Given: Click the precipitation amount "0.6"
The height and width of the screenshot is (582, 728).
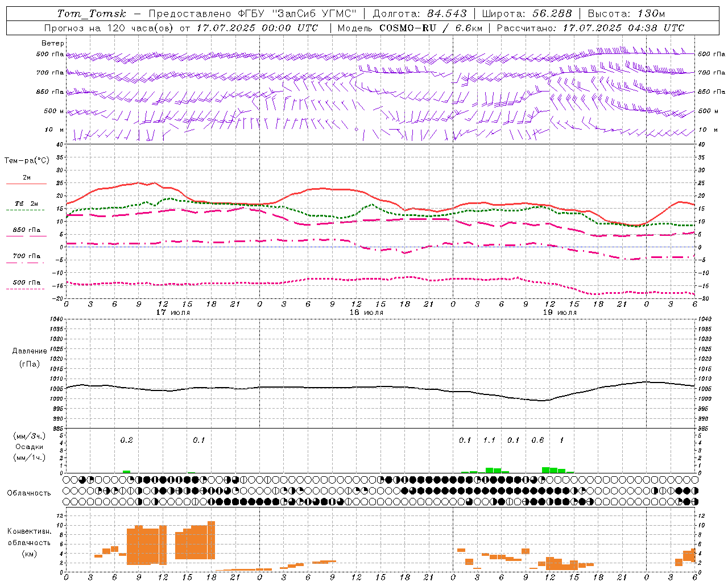Looking at the screenshot, I should 537,440.
